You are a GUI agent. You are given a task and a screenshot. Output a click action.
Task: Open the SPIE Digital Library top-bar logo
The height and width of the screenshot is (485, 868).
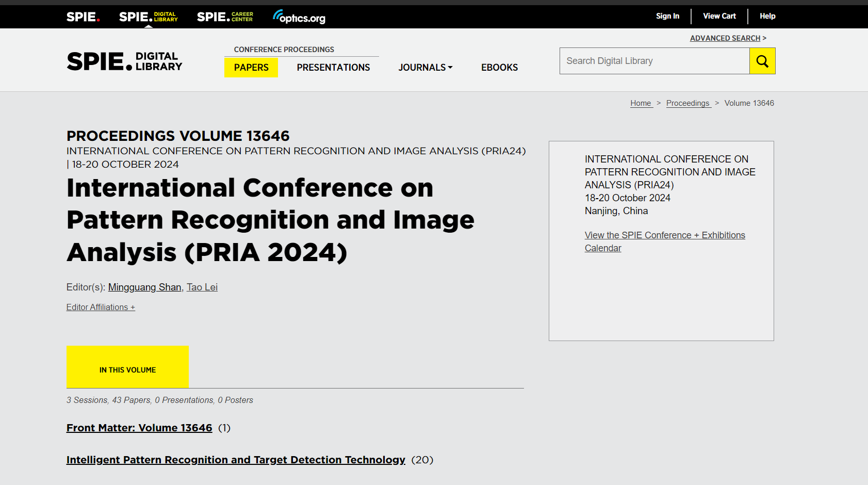(x=149, y=17)
